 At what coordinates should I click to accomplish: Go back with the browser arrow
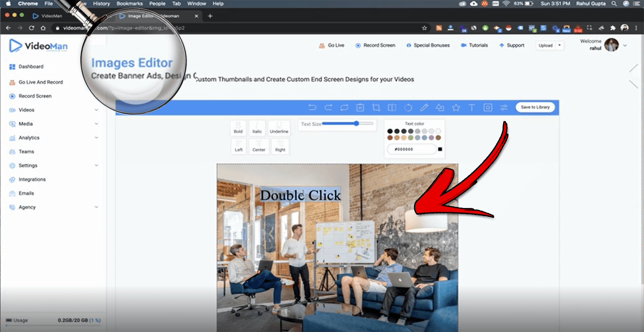point(8,28)
